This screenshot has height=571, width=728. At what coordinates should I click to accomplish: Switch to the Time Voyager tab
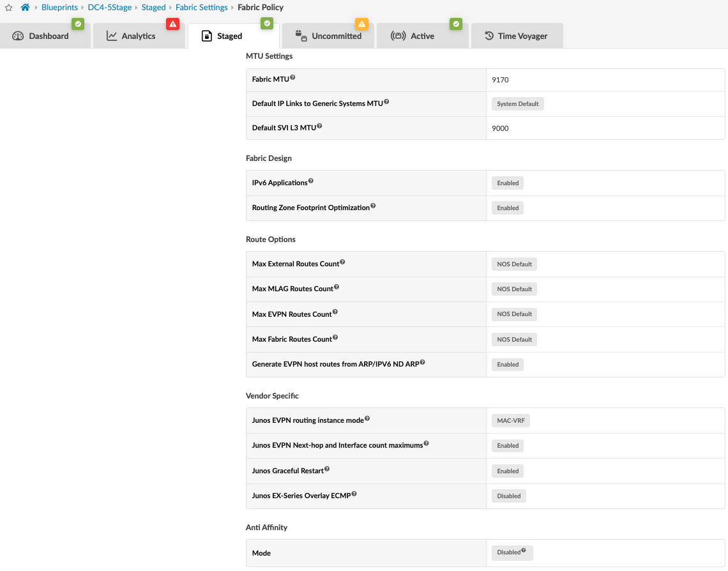(516, 36)
